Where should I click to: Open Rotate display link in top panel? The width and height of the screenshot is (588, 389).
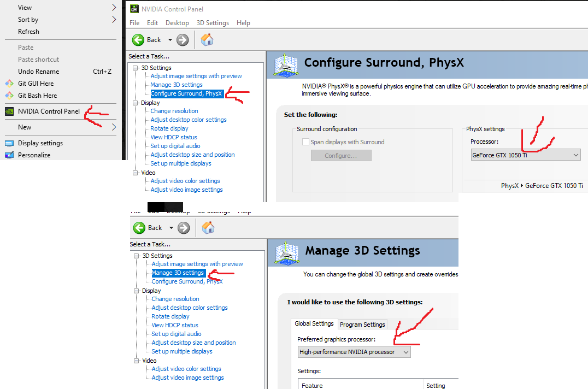169,128
